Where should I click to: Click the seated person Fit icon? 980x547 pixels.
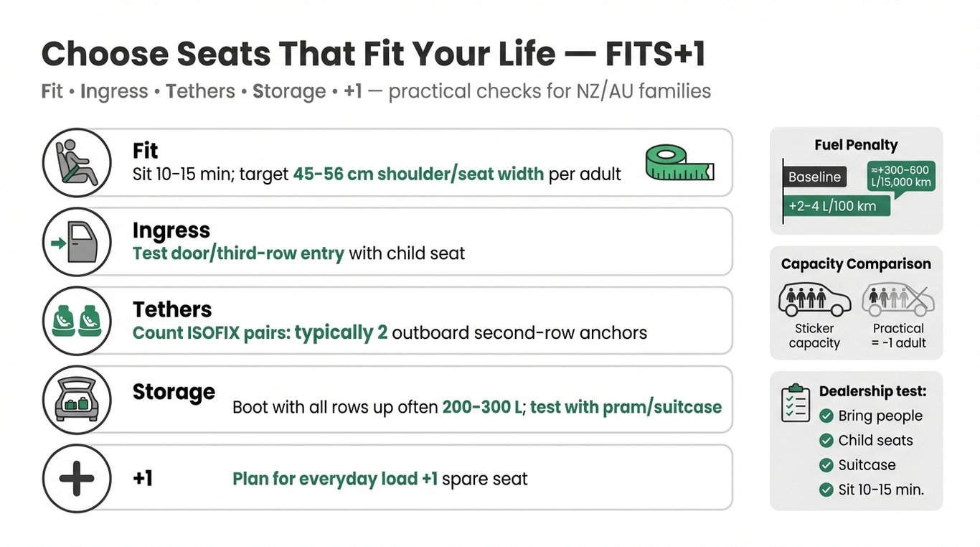(x=77, y=163)
